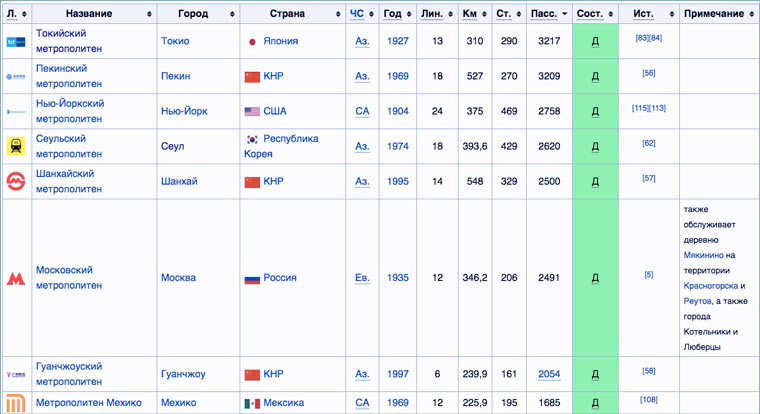Click the Guangzhou Metro logo icon
The image size is (760, 414).
pos(16,374)
